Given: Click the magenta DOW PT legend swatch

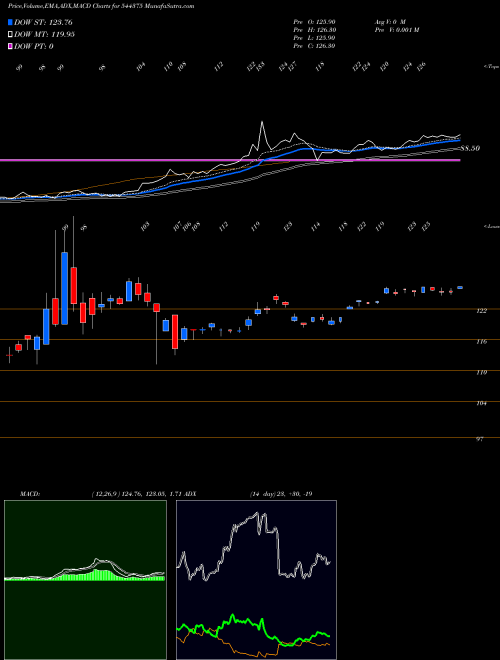Looking at the screenshot, I should pos(10,46).
